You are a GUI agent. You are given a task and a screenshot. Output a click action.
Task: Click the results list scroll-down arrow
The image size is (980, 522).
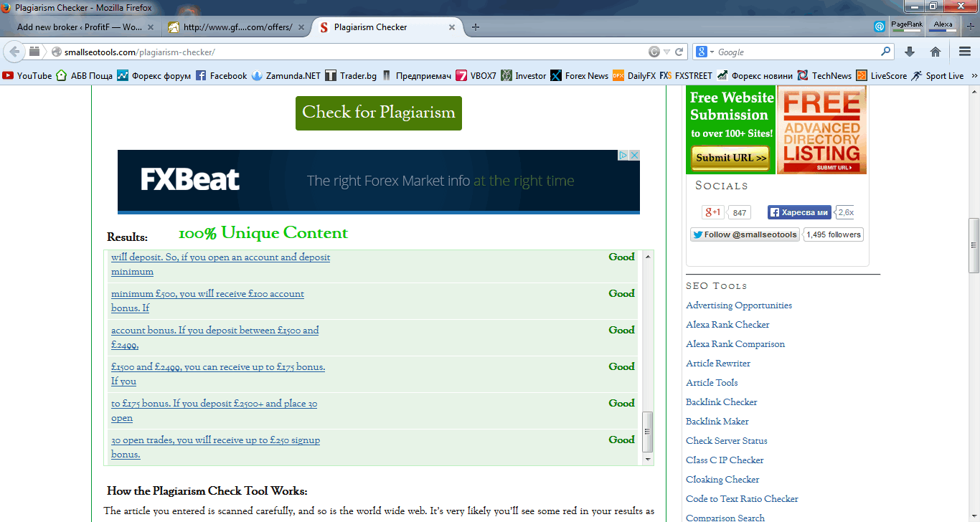pos(648,459)
